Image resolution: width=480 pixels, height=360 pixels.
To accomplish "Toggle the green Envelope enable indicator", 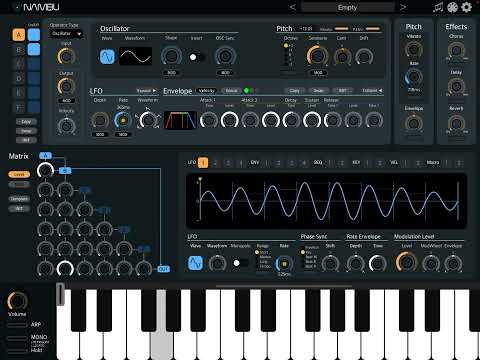I will pos(246,90).
